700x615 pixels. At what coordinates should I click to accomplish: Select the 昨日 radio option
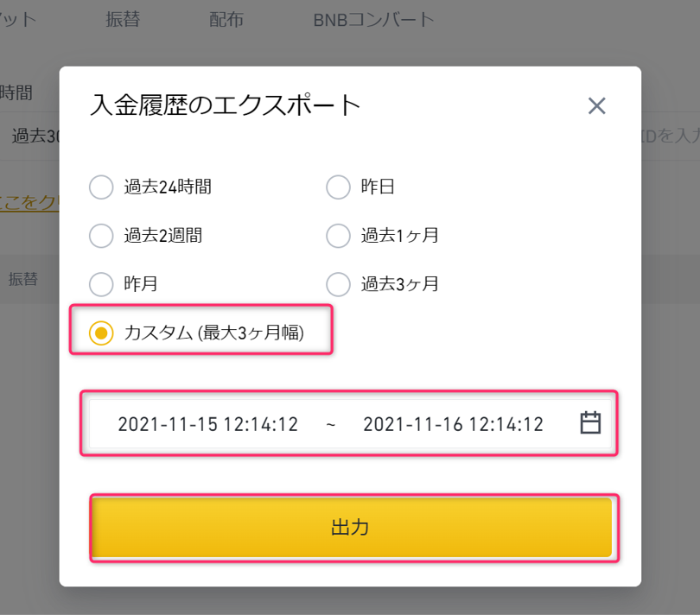(338, 187)
